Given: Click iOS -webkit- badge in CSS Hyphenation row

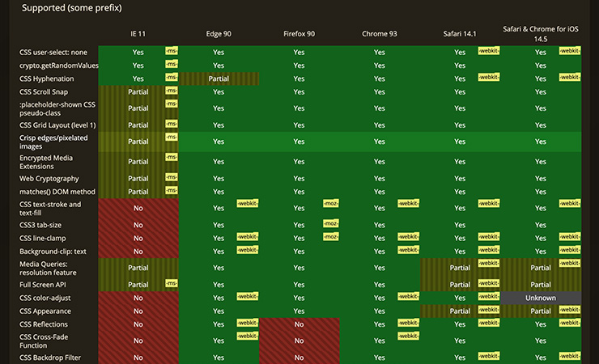Looking at the screenshot, I should (x=570, y=77).
